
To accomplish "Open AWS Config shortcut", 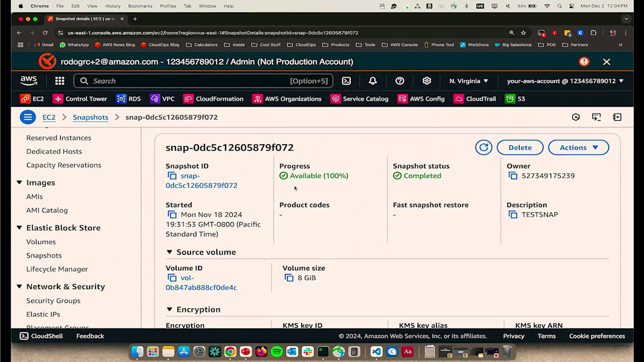I will pyautogui.click(x=421, y=99).
